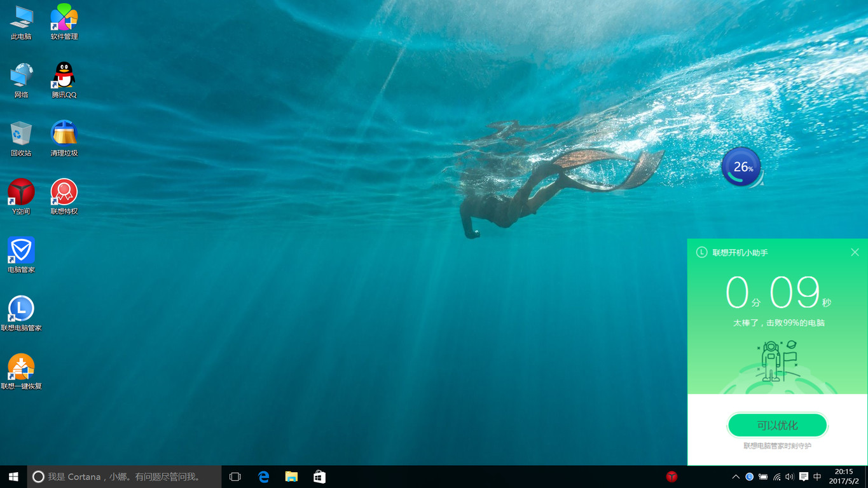Open the Wi-Fi network tray icon
Viewport: 868px width, 488px height.
[776, 477]
